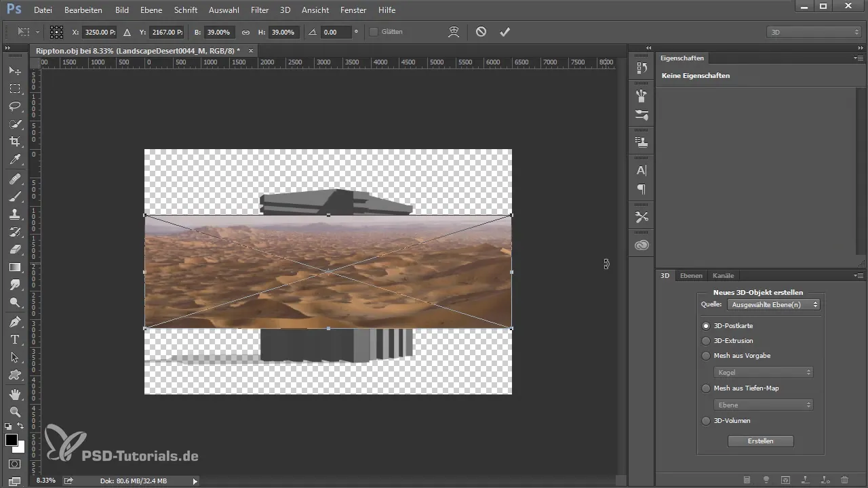The height and width of the screenshot is (488, 868).
Task: Open the Character panel icon
Action: click(x=642, y=171)
